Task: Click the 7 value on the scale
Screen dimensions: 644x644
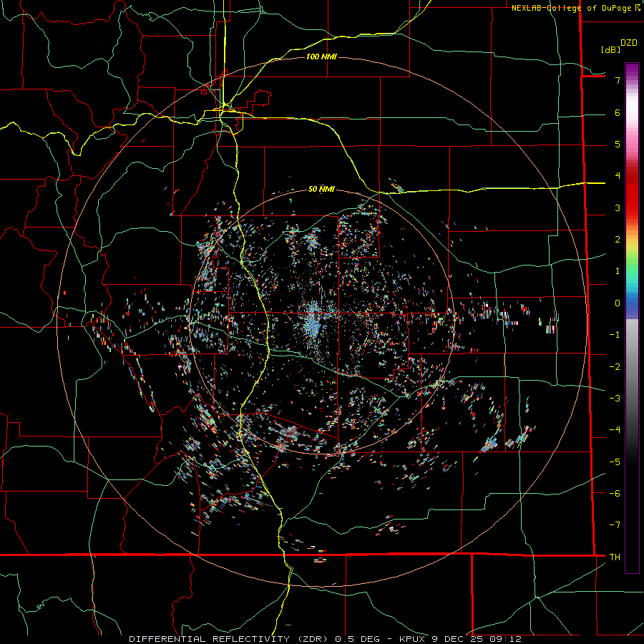Action: coord(618,80)
